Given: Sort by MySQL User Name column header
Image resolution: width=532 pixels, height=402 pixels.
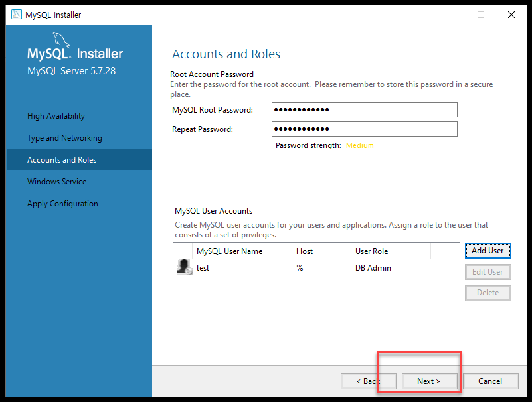Looking at the screenshot, I should [x=242, y=251].
